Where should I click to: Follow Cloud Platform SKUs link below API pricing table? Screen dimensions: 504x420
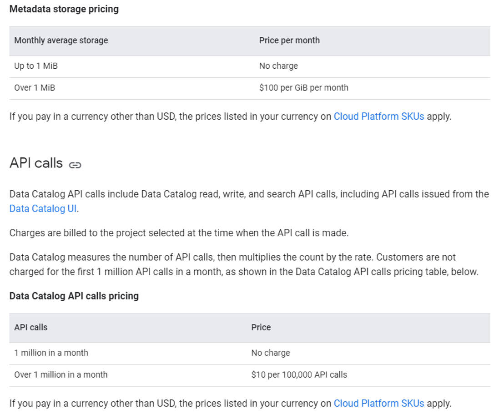(378, 404)
